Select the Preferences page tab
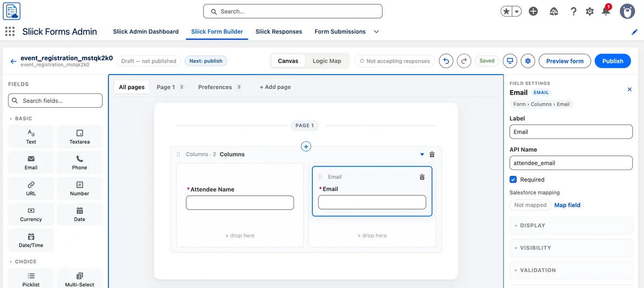The height and width of the screenshot is (288, 644). tap(220, 87)
